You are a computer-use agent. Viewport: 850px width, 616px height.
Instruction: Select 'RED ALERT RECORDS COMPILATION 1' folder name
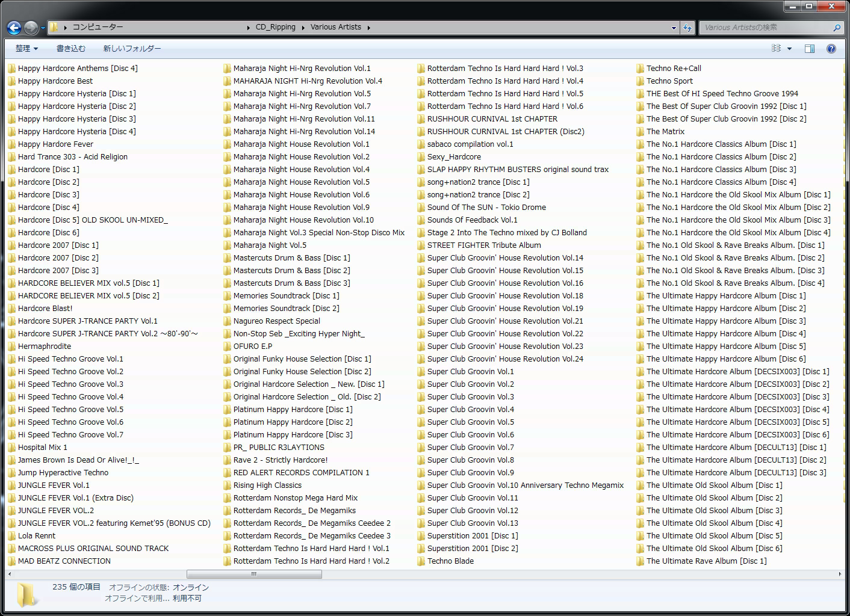(302, 473)
